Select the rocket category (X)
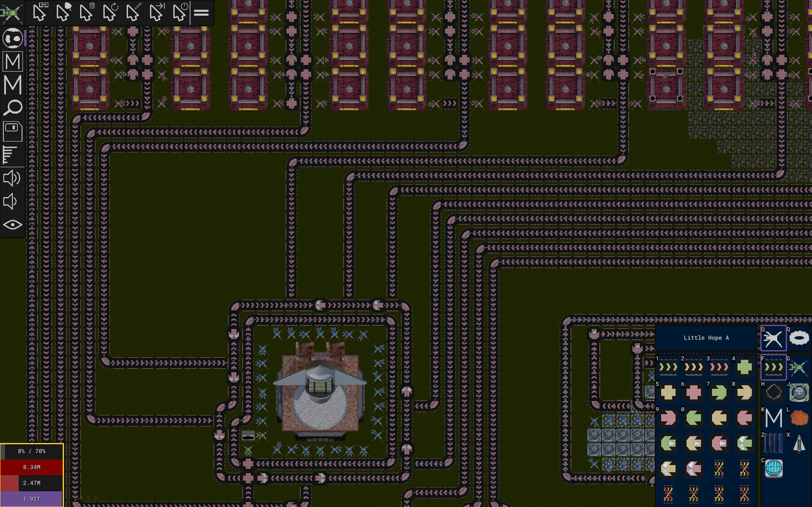This screenshot has height=507, width=812. (x=799, y=443)
